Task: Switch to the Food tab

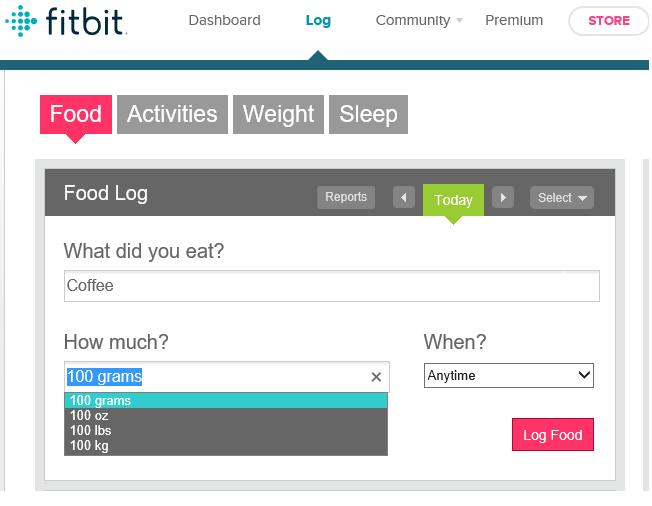Action: coord(75,114)
